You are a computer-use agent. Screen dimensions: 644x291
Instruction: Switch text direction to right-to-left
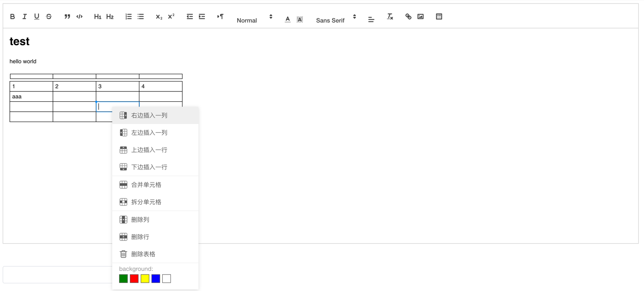[220, 16]
